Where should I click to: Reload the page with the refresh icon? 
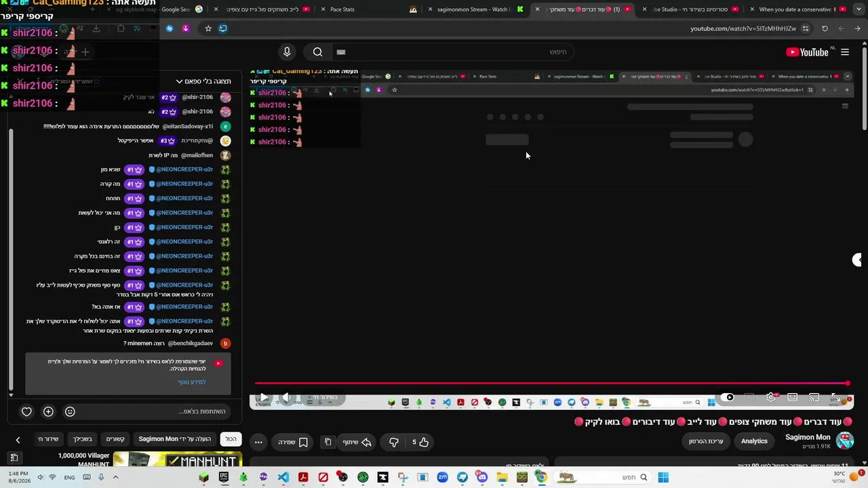pyautogui.click(x=825, y=28)
